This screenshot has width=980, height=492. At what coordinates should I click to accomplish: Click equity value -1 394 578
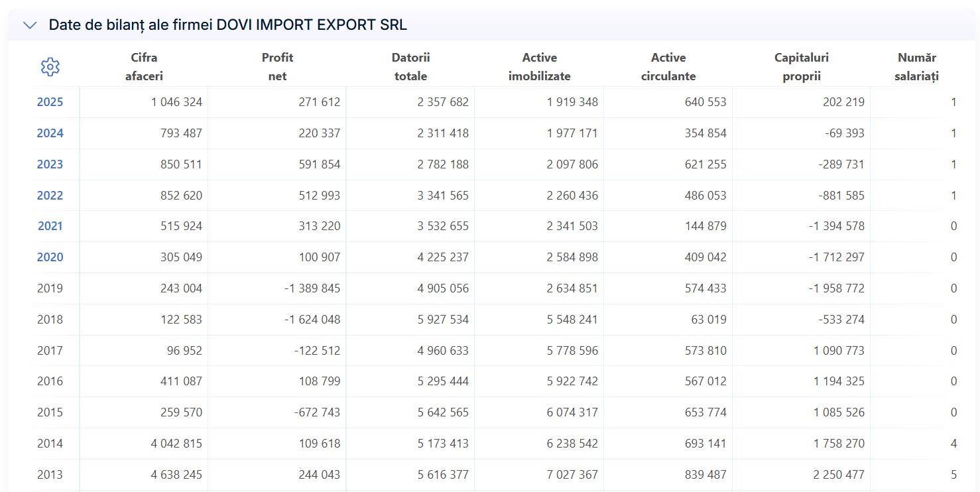(837, 226)
